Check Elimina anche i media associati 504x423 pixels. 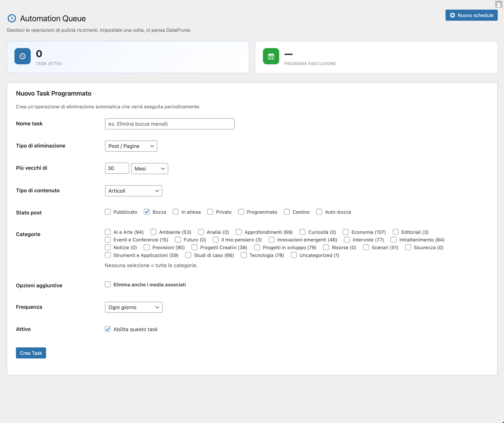pyautogui.click(x=108, y=284)
